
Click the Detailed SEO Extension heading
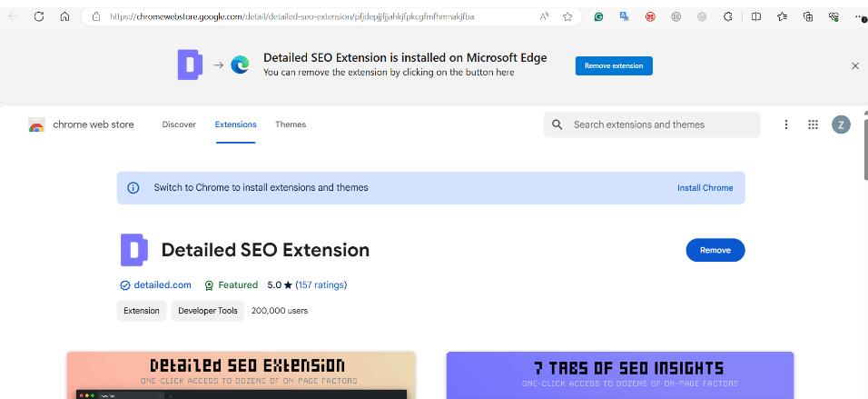coord(265,250)
